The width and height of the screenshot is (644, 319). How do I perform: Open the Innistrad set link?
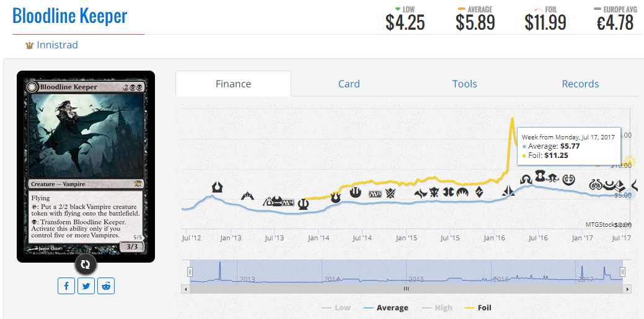(x=57, y=45)
